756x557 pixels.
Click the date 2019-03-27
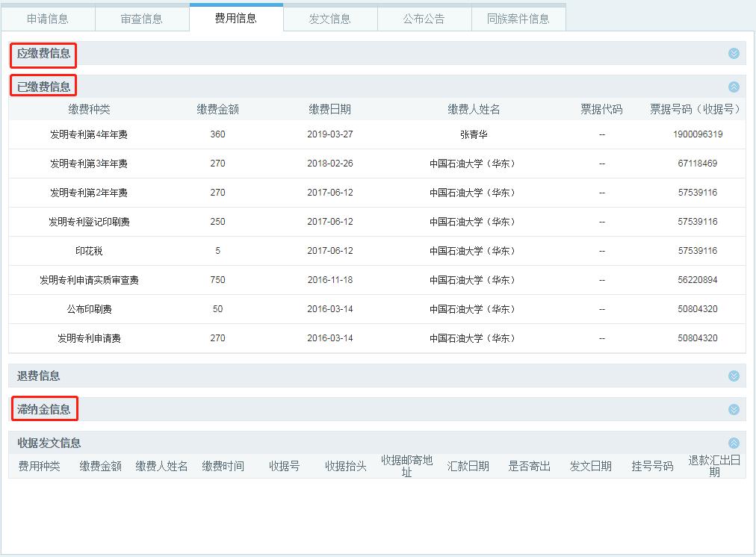pos(330,134)
